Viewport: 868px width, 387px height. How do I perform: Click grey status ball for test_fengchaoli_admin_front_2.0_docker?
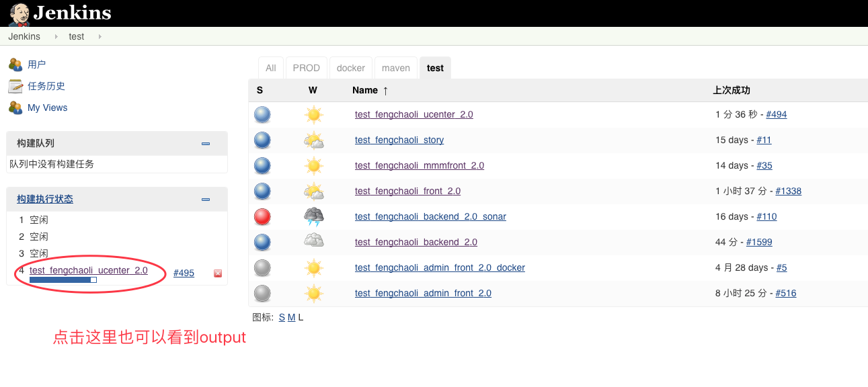pyautogui.click(x=262, y=267)
